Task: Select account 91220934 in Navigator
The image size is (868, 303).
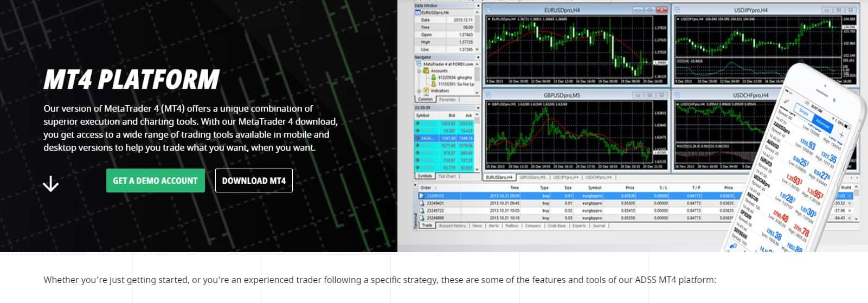Action: click(455, 78)
